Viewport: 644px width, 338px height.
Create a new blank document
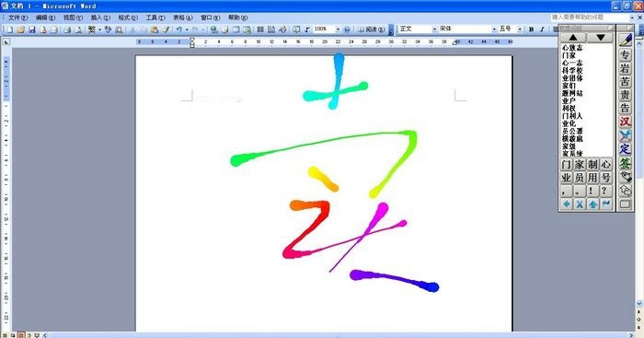point(10,29)
